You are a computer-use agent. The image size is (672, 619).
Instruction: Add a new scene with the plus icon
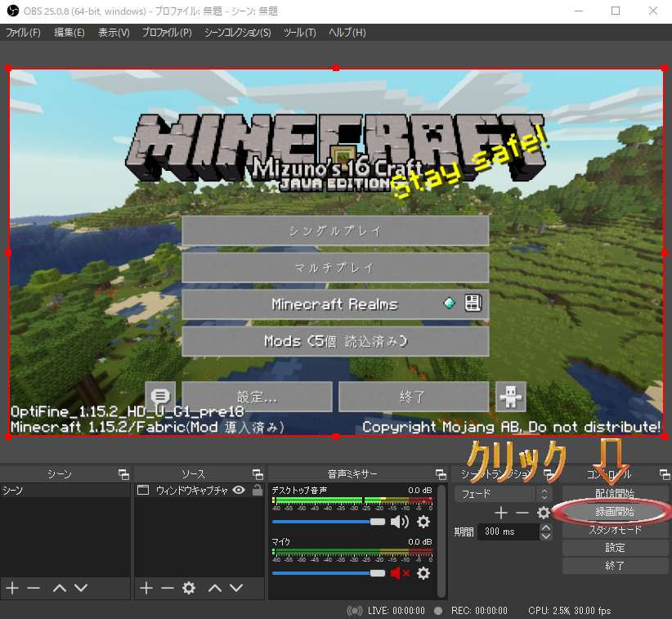pyautogui.click(x=12, y=588)
